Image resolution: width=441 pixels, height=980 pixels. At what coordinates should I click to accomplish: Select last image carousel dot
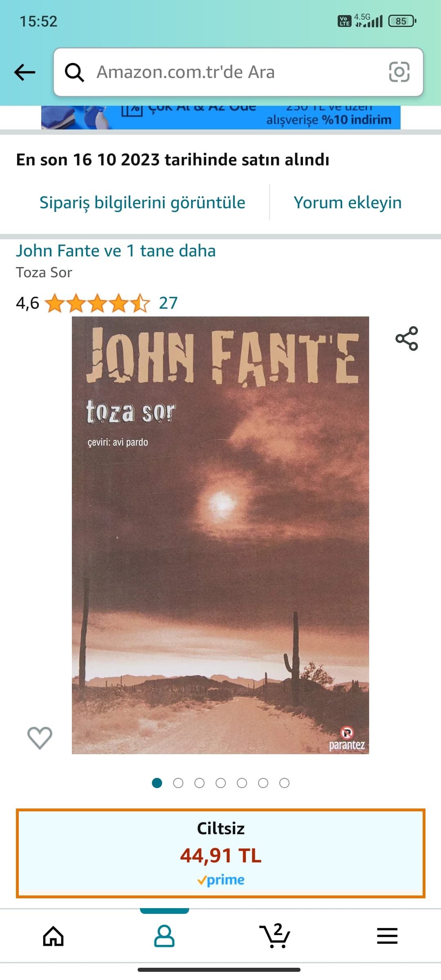284,783
